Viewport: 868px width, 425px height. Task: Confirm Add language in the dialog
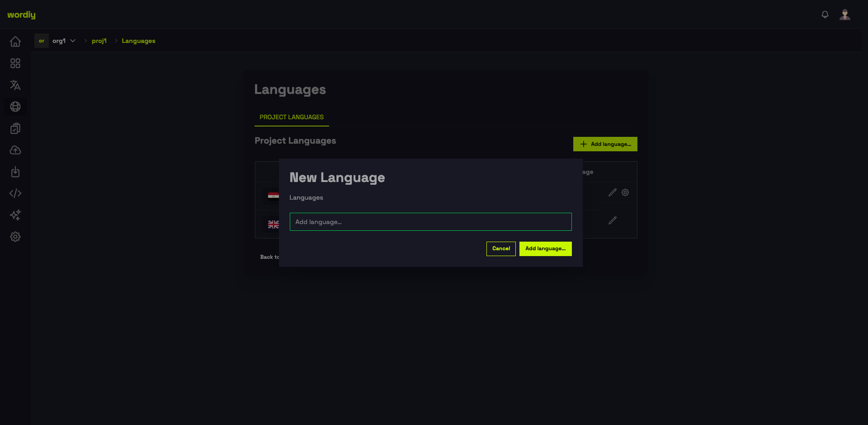pos(546,249)
